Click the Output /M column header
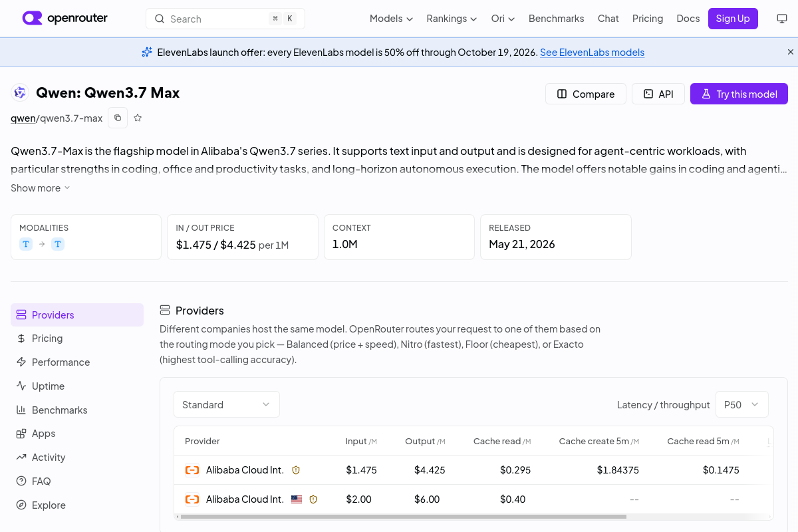 point(425,441)
